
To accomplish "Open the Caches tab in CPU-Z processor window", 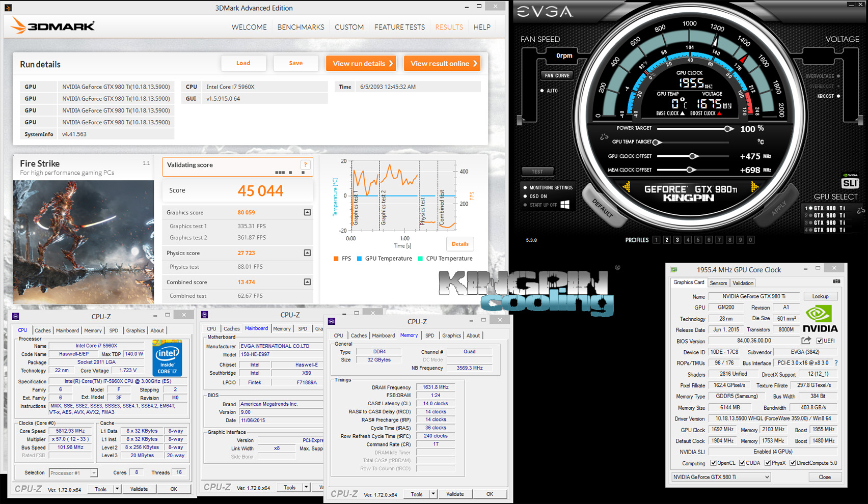I will (43, 330).
